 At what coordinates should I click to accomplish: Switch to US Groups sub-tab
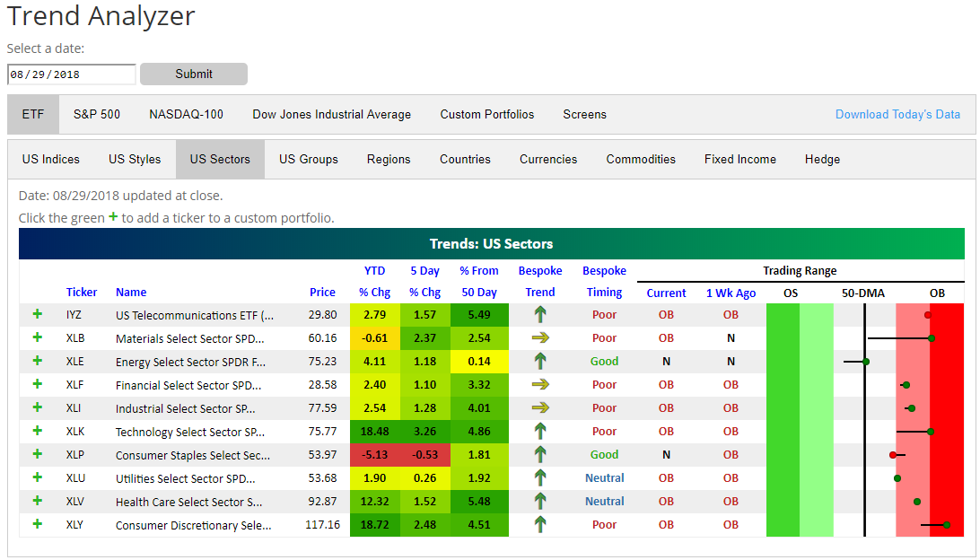point(308,159)
